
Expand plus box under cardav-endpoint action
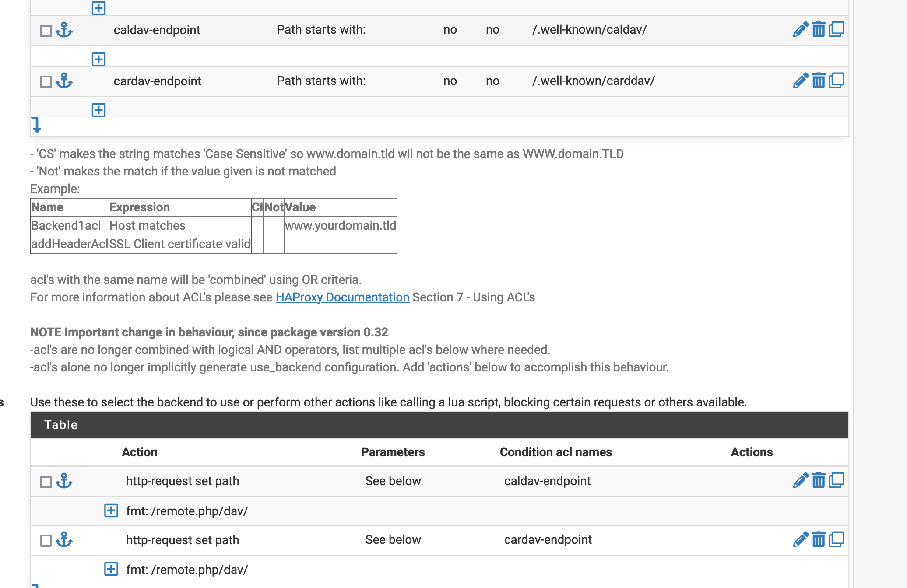111,569
